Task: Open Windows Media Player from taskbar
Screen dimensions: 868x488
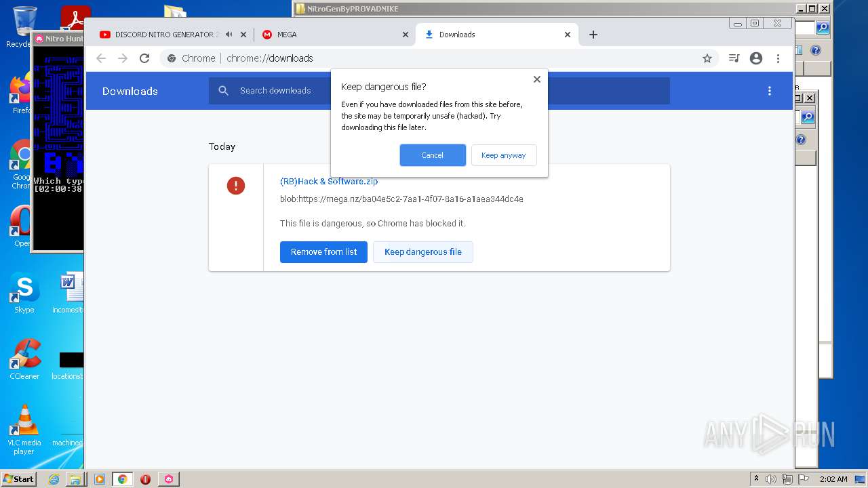Action: tap(100, 479)
